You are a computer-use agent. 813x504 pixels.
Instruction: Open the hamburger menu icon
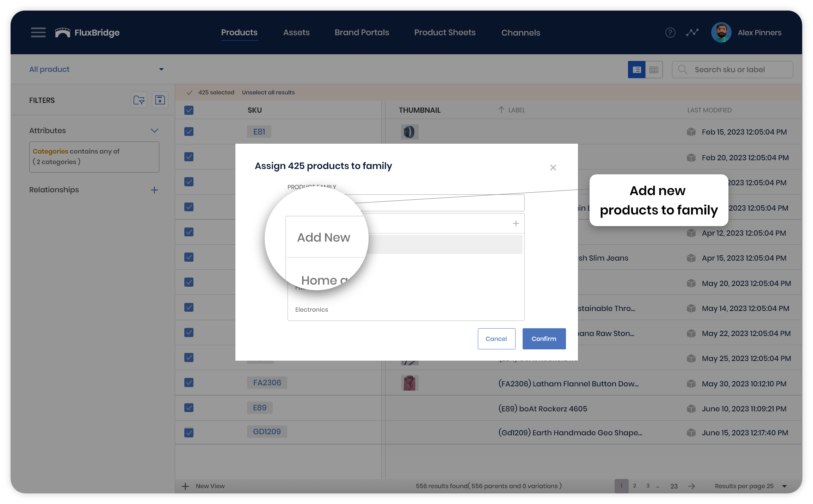click(38, 32)
